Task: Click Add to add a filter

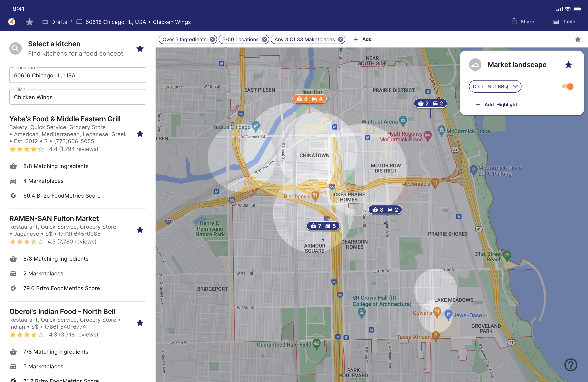Action: tap(362, 39)
